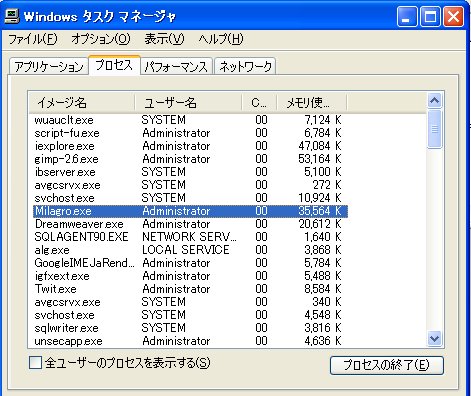Select the sqlwriter.exe process

click(x=190, y=328)
